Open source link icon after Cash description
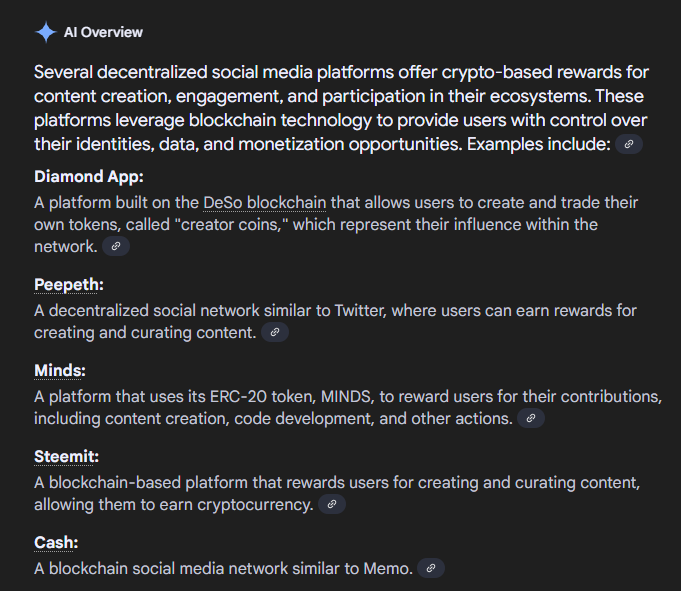Image resolution: width=681 pixels, height=591 pixels. coord(430,568)
